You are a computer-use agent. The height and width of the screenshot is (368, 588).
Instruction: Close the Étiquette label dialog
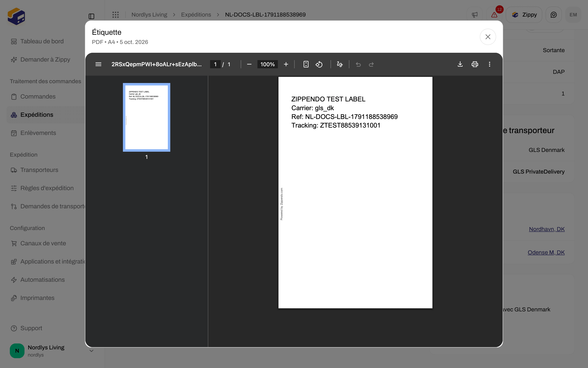[x=488, y=37]
